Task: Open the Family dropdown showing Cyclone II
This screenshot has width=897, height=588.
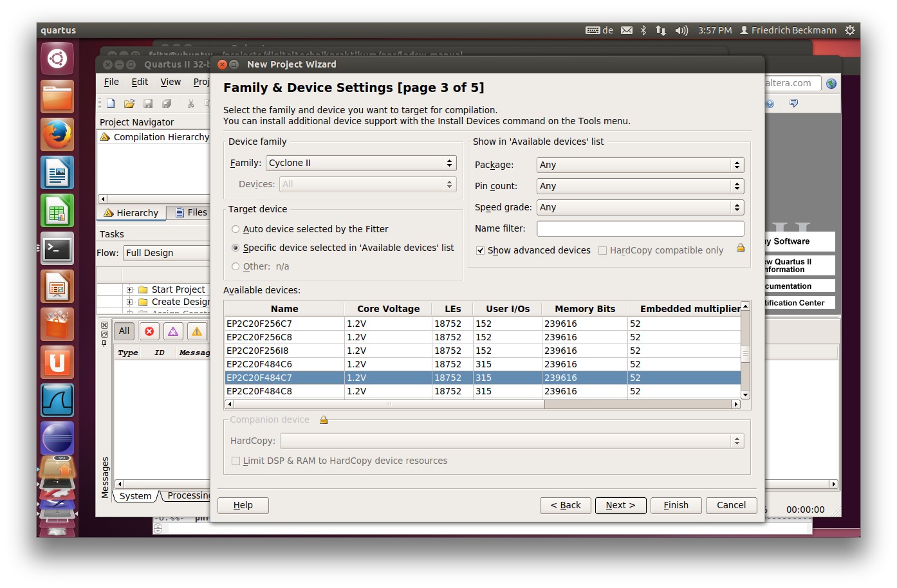Action: [361, 163]
